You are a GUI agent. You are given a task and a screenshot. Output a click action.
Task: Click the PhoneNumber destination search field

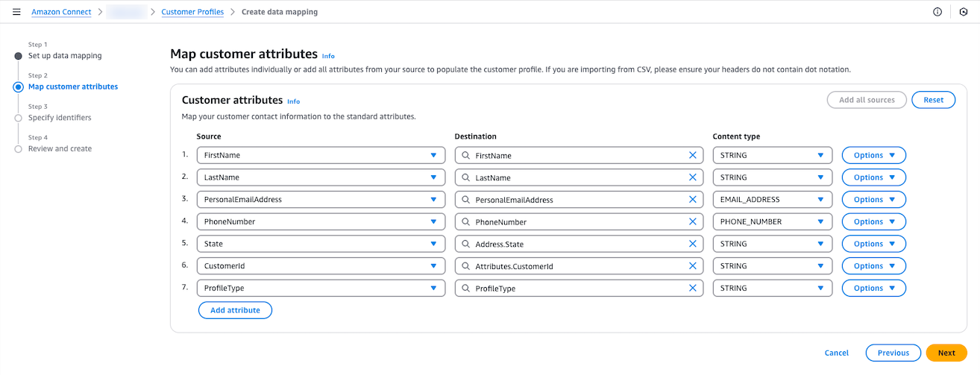[574, 222]
